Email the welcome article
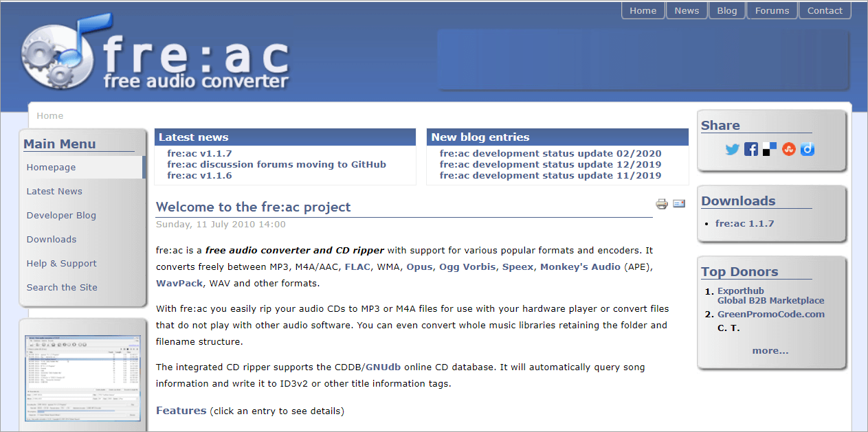 679,204
